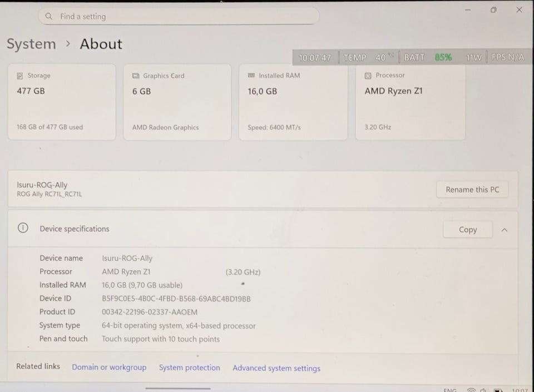
Task: Collapse the Device specifications section
Action: (x=505, y=230)
